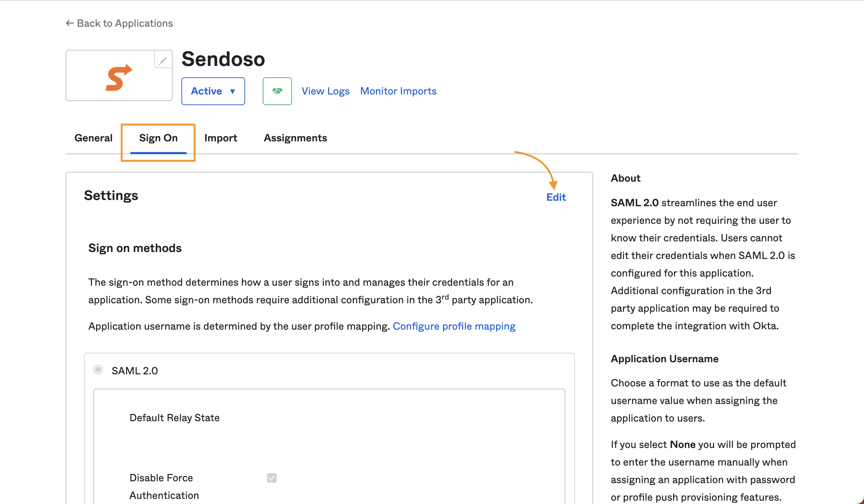
Task: Click the Sendoso orange S logo
Action: pos(119,77)
